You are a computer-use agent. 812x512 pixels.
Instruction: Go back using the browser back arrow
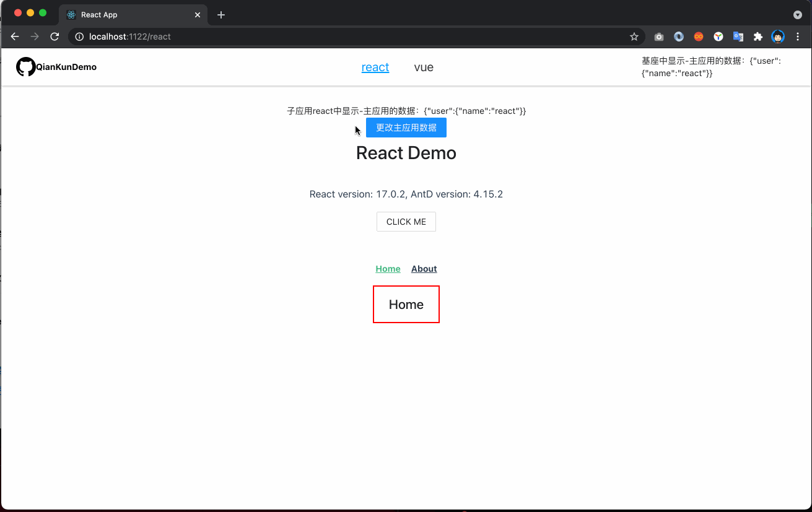pyautogui.click(x=15, y=37)
